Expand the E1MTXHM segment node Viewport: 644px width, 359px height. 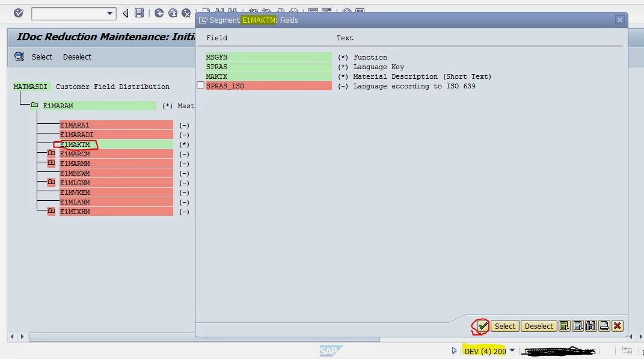point(51,211)
